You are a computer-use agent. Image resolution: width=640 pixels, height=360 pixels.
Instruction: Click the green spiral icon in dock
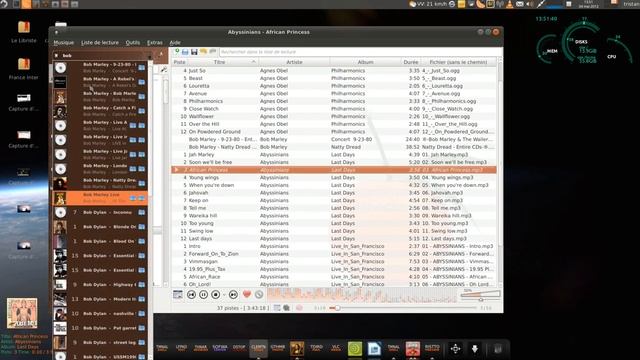tap(355, 349)
